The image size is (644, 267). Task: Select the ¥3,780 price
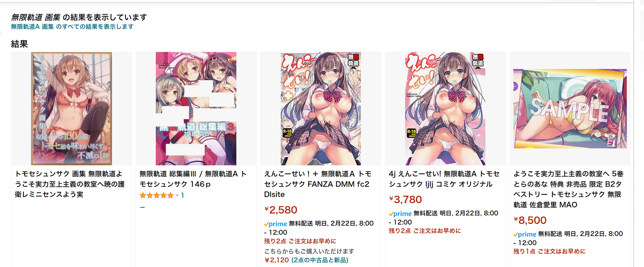pos(405,199)
